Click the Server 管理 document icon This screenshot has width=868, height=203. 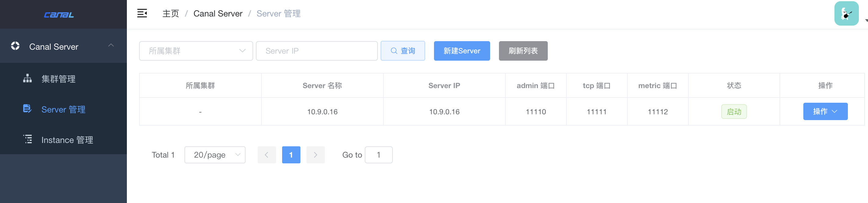pos(27,109)
